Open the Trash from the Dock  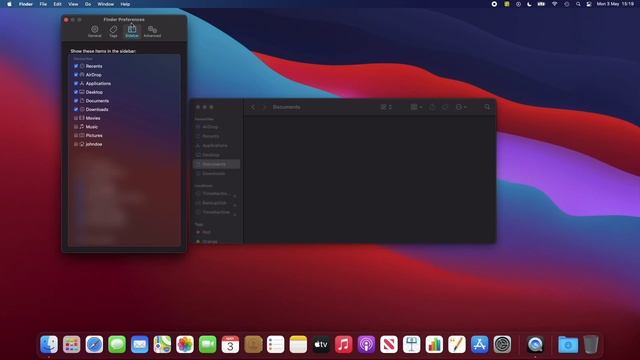click(591, 344)
